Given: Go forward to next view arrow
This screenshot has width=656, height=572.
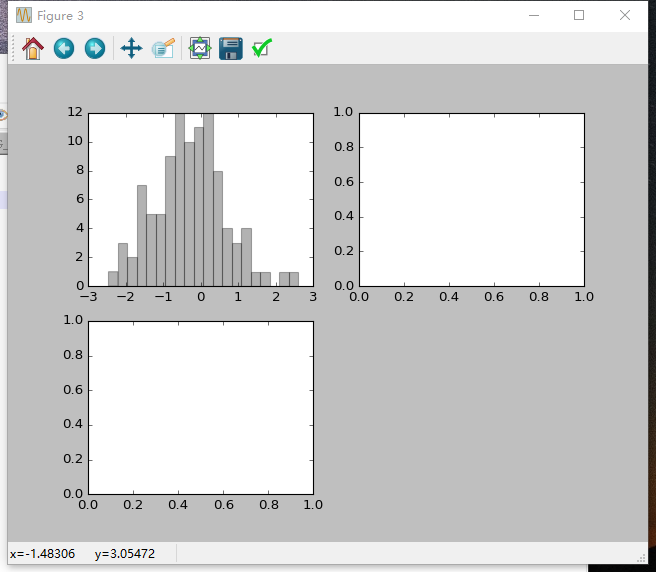Looking at the screenshot, I should pyautogui.click(x=95, y=49).
